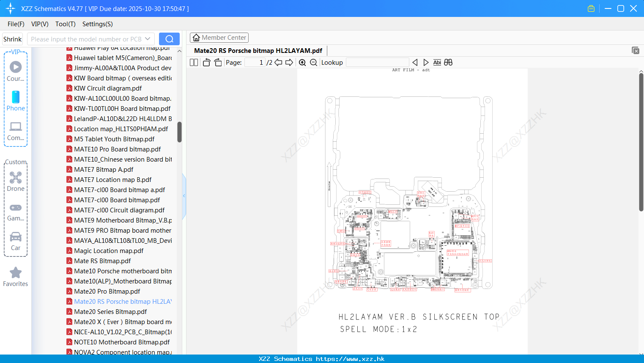Open the VIP(V) menu

[x=40, y=24]
